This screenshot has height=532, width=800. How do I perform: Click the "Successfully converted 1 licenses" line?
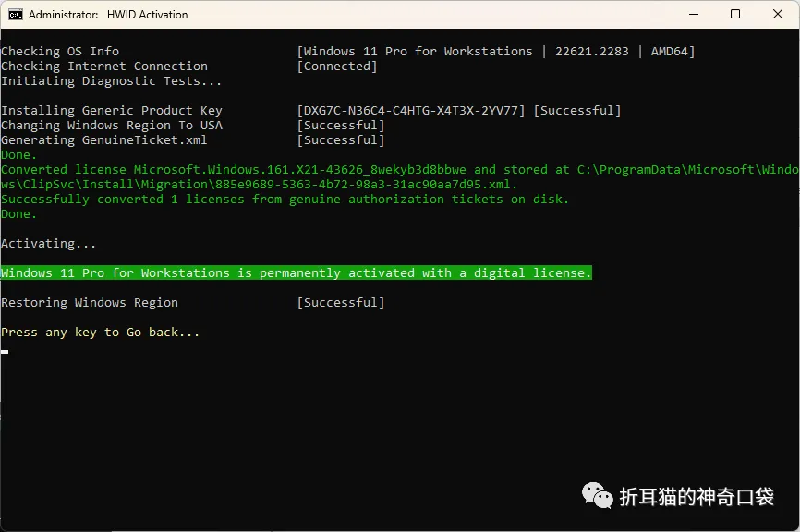click(x=285, y=199)
